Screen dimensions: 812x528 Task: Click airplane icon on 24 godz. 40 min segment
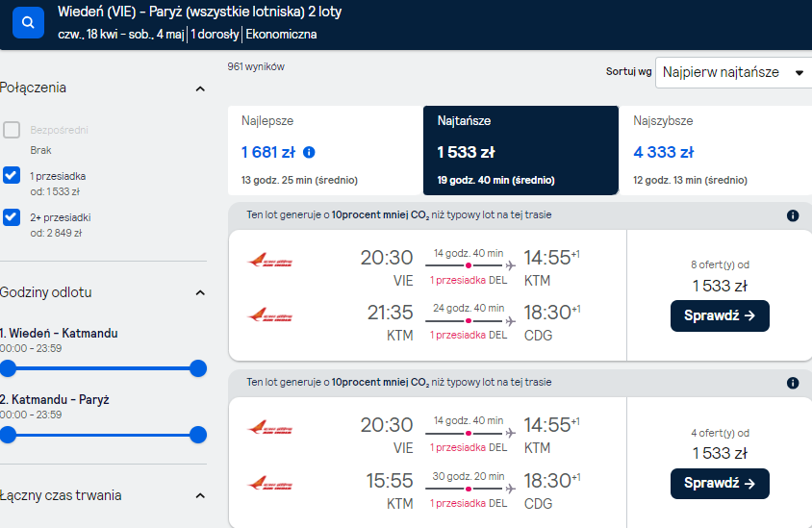point(511,321)
